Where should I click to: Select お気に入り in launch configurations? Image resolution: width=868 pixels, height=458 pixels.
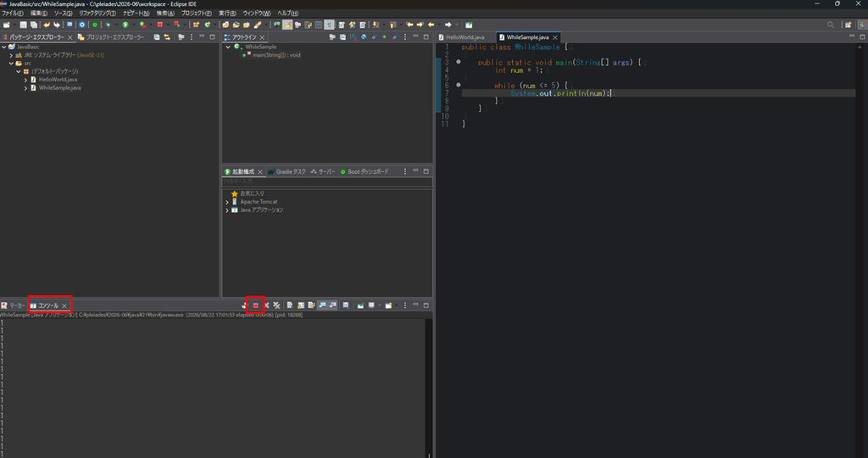[x=252, y=194]
